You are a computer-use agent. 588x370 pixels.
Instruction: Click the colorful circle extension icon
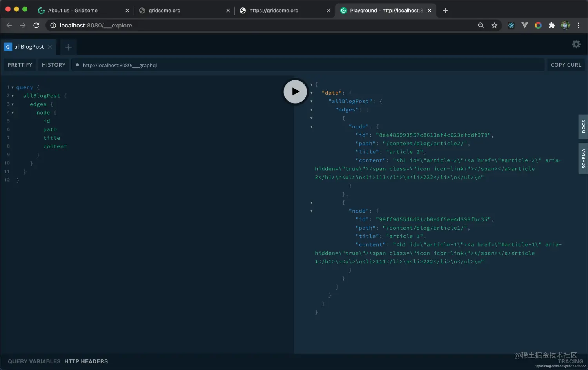pyautogui.click(x=538, y=26)
